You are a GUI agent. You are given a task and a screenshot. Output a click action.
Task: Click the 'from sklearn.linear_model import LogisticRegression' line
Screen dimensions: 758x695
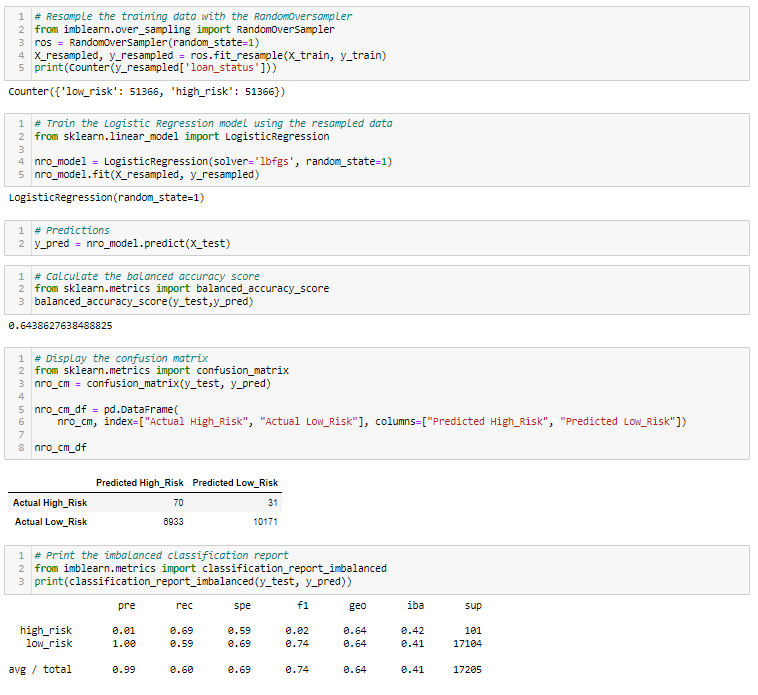[182, 137]
